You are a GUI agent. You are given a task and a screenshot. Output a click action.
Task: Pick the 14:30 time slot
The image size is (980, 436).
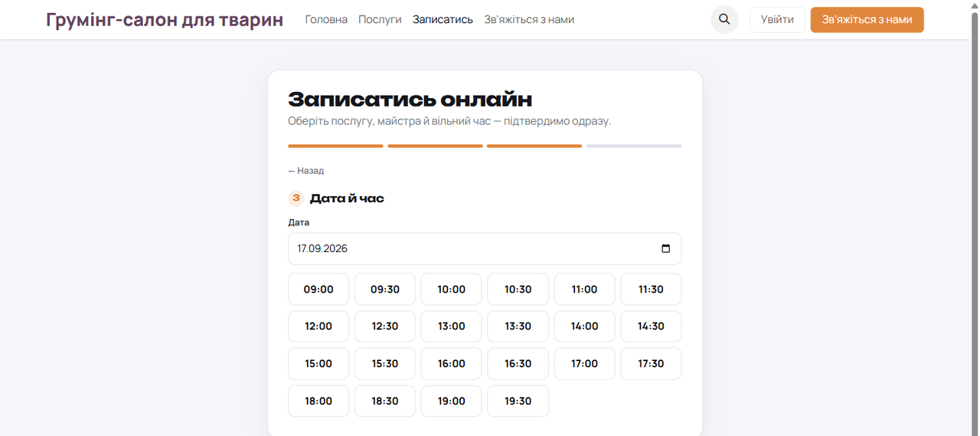(651, 326)
